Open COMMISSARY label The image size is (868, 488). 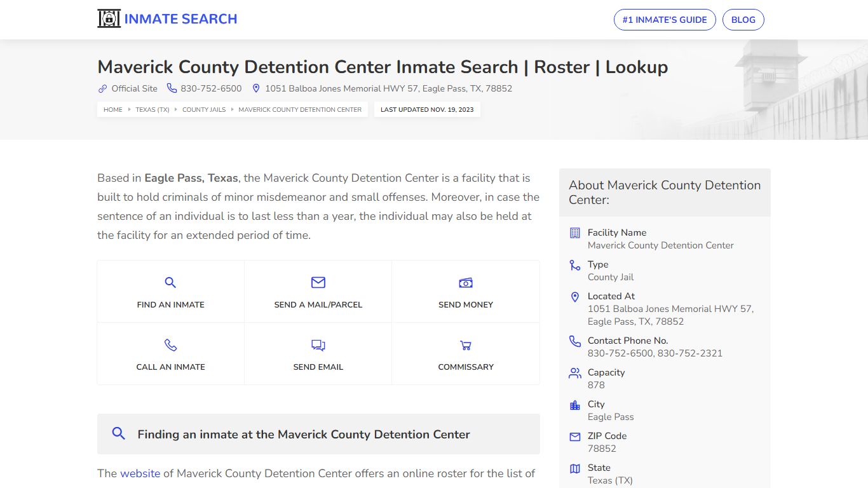coord(466,367)
